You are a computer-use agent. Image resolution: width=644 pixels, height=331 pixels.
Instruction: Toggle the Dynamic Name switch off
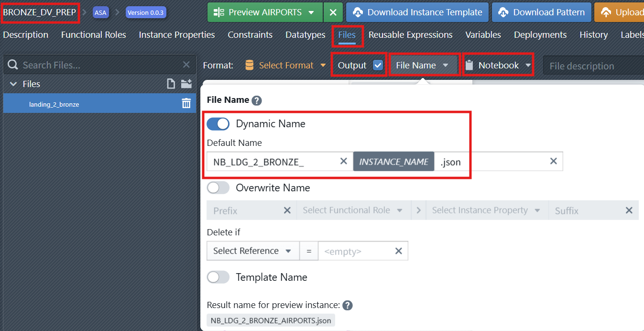(218, 124)
